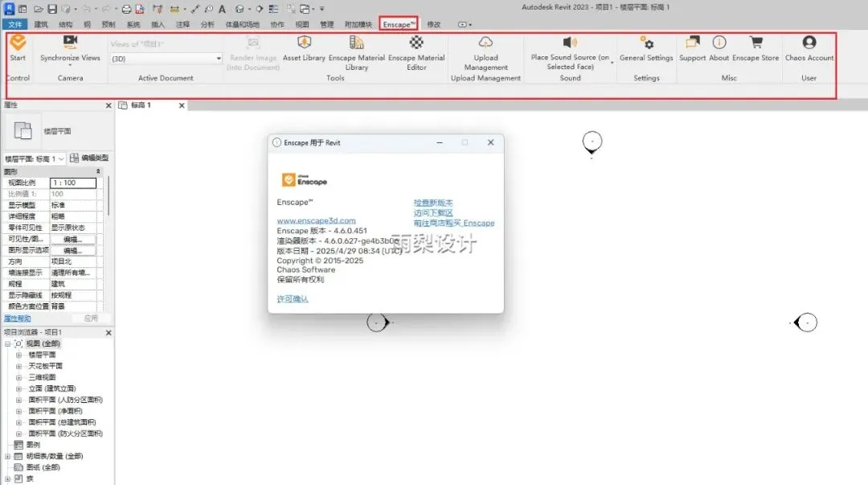Open the 文件 menu
The height and width of the screenshot is (485, 868).
tap(15, 24)
